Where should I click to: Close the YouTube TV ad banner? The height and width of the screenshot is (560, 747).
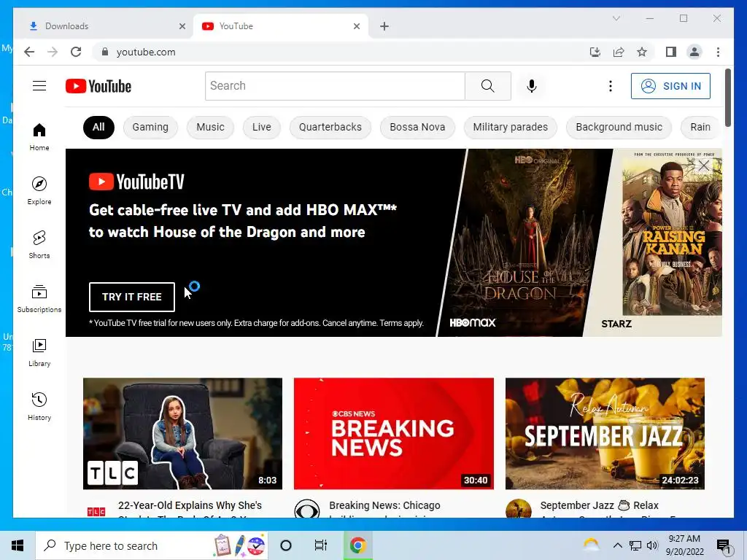point(704,166)
